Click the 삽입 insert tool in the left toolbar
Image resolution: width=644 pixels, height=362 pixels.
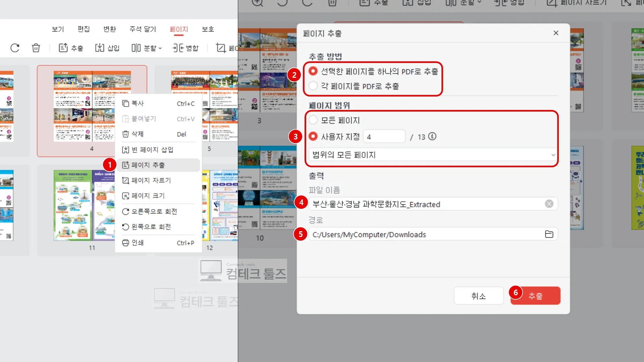pyautogui.click(x=107, y=48)
